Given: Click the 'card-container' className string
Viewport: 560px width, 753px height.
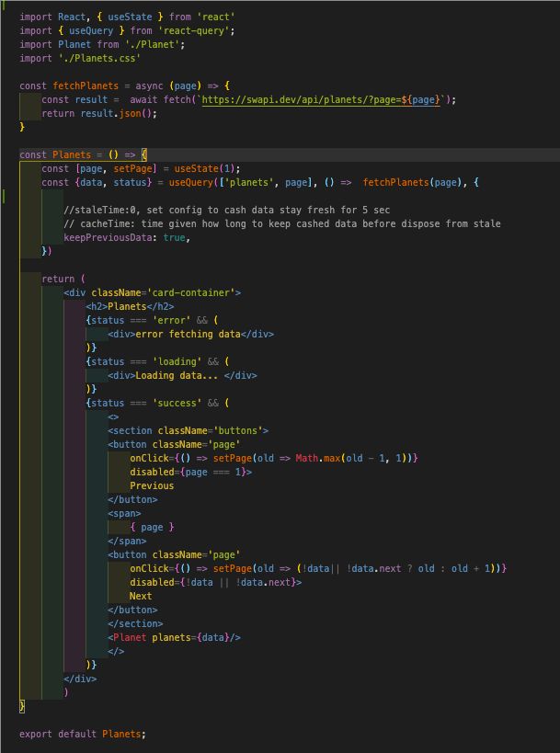Looking at the screenshot, I should coord(190,292).
